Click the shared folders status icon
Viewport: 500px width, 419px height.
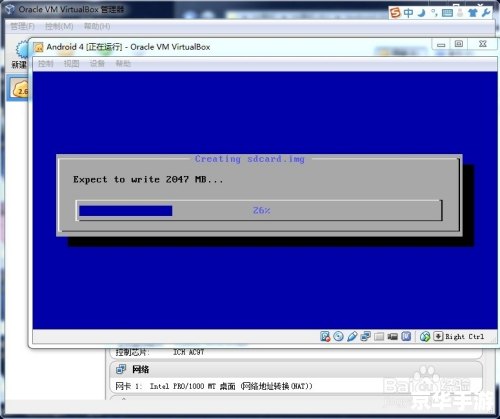(x=379, y=336)
